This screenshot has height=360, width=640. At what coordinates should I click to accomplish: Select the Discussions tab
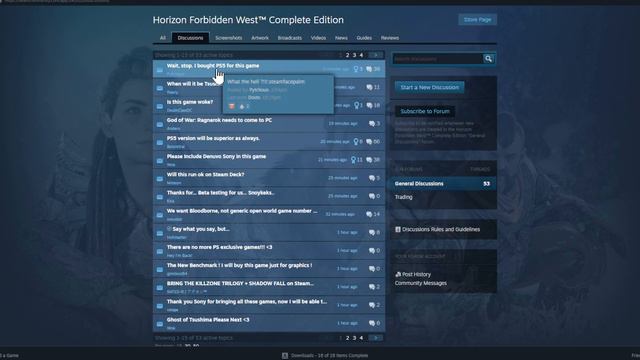[190, 38]
